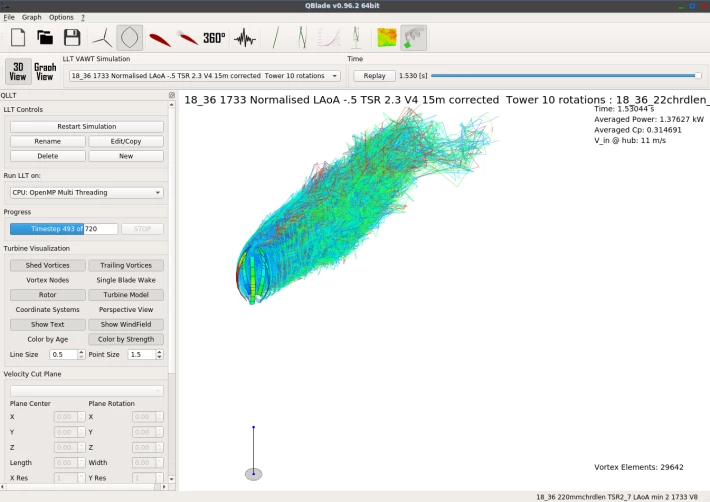The width and height of the screenshot is (710, 502).
Task: Enable Perspective View
Action: coord(126,310)
